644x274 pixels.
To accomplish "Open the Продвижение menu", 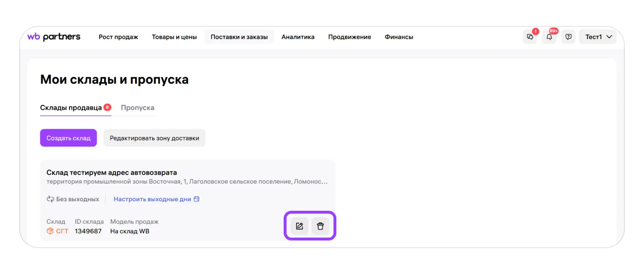I will 349,37.
